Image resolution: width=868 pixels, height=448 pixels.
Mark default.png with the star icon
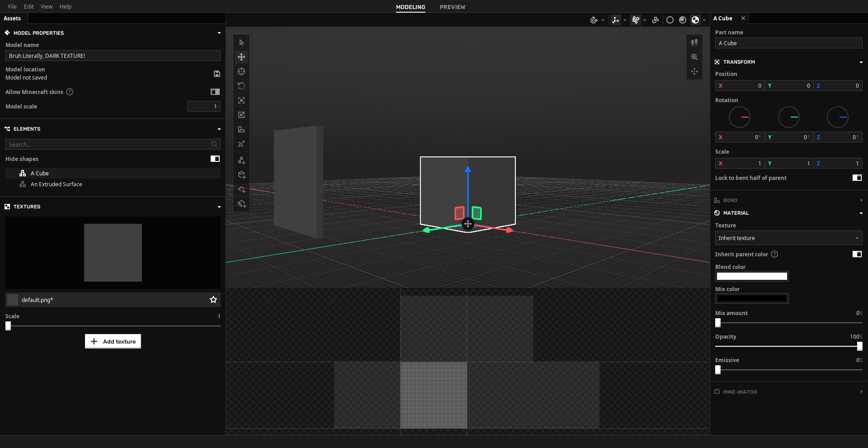click(213, 300)
